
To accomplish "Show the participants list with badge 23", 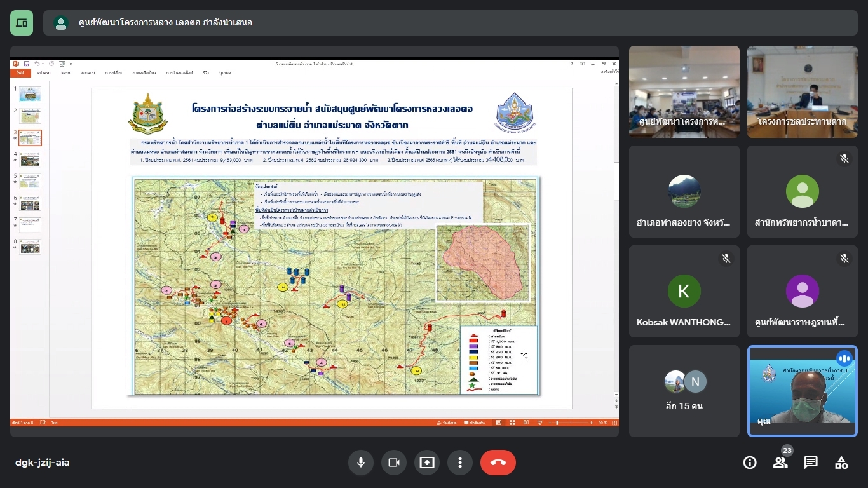I will pyautogui.click(x=780, y=463).
